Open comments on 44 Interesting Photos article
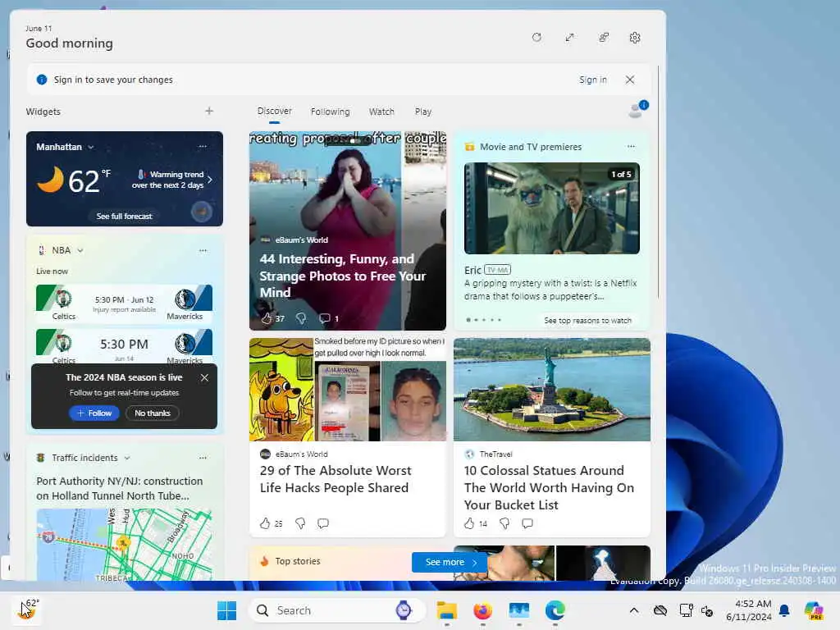 click(325, 319)
